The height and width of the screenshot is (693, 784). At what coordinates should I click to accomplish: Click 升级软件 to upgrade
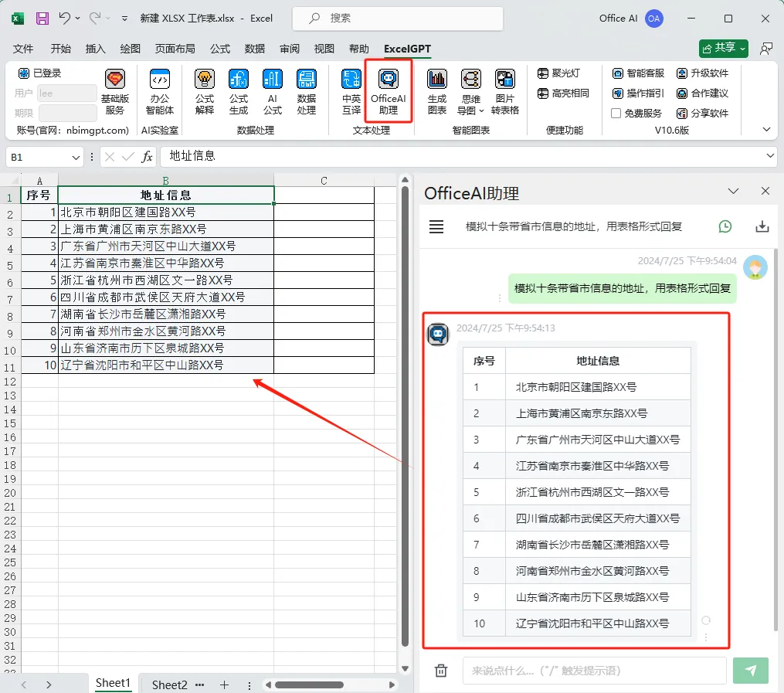click(702, 73)
